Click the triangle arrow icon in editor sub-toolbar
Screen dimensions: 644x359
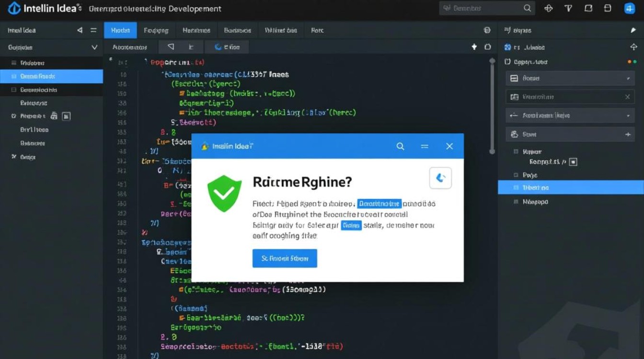[x=170, y=47]
